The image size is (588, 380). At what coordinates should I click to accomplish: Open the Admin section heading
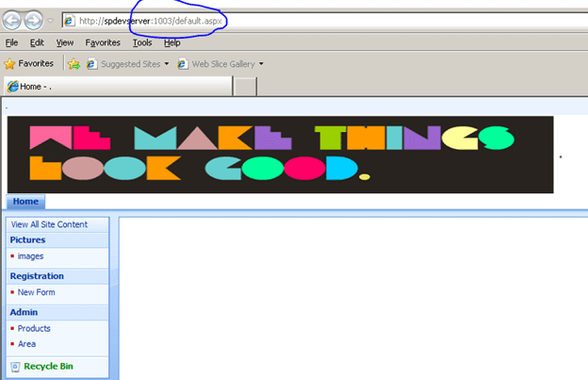tap(24, 312)
